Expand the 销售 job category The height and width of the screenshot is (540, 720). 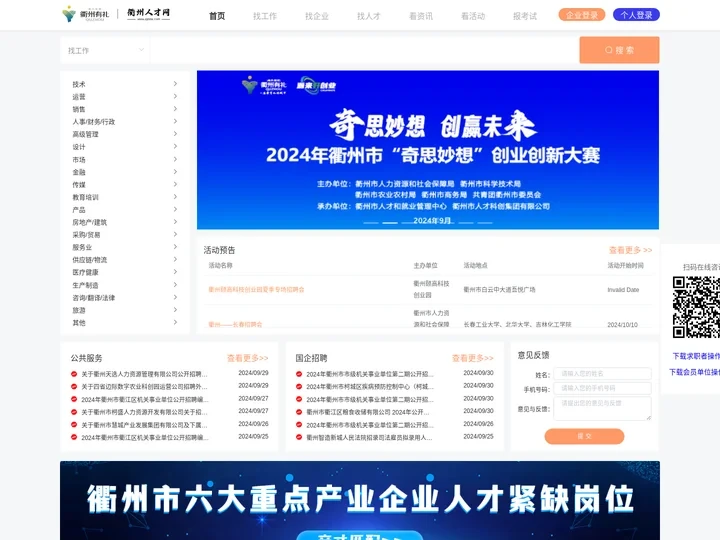124,109
